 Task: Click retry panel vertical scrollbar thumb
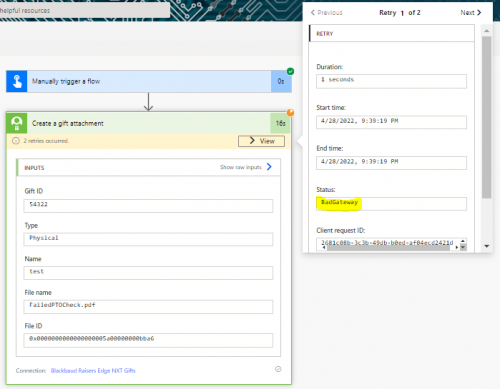(x=487, y=117)
